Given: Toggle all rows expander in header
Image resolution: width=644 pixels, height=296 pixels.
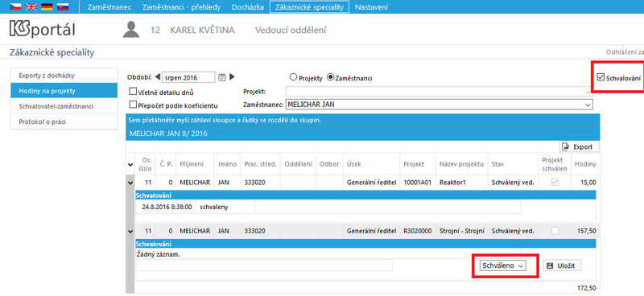Looking at the screenshot, I should (130, 165).
